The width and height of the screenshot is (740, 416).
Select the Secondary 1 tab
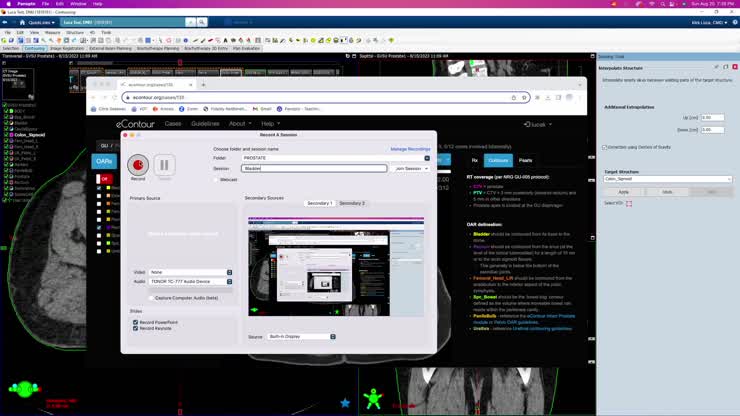[320, 203]
